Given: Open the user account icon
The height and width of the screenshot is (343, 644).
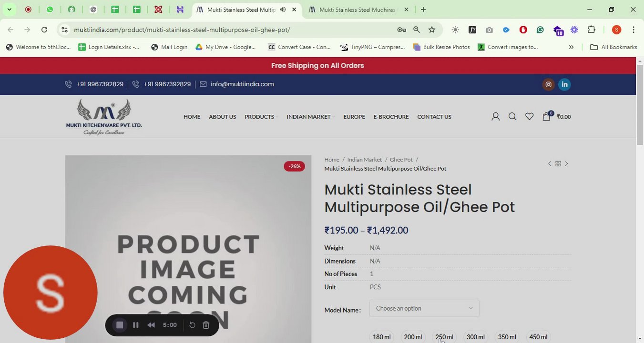Looking at the screenshot, I should [496, 117].
